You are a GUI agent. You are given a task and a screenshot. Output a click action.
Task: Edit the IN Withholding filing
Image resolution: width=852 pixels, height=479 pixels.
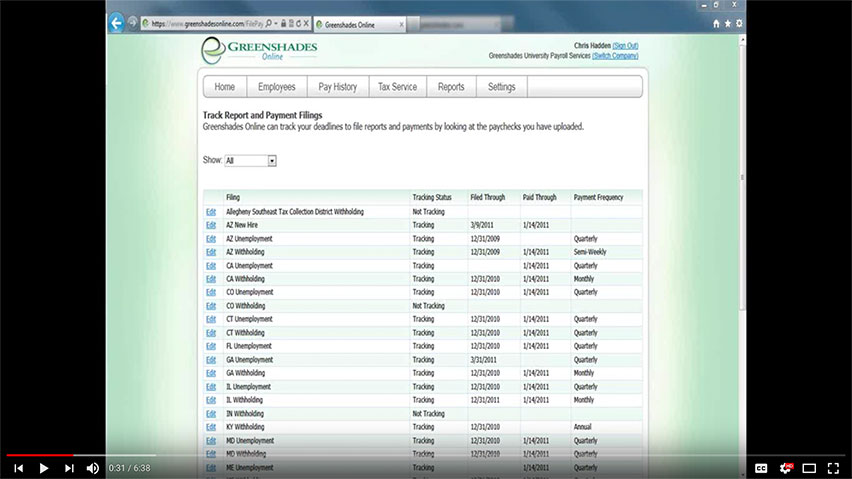pyautogui.click(x=211, y=413)
